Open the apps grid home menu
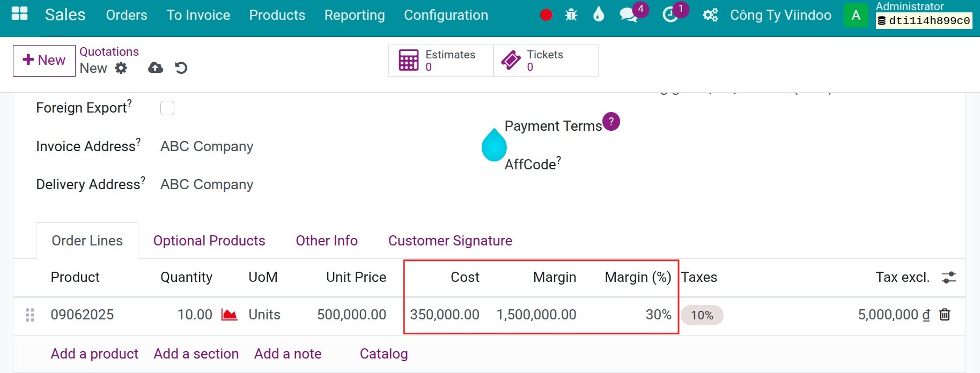Viewport: 980px width, 373px height. point(20,14)
